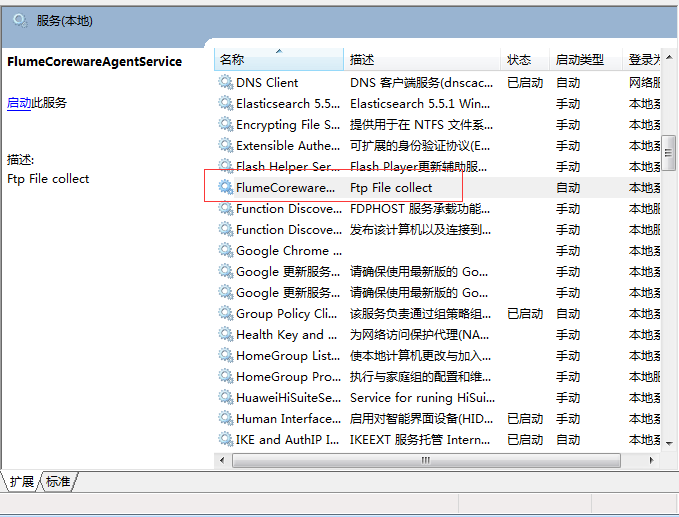
Task: Select the Human Interface... service name
Action: 288,419
